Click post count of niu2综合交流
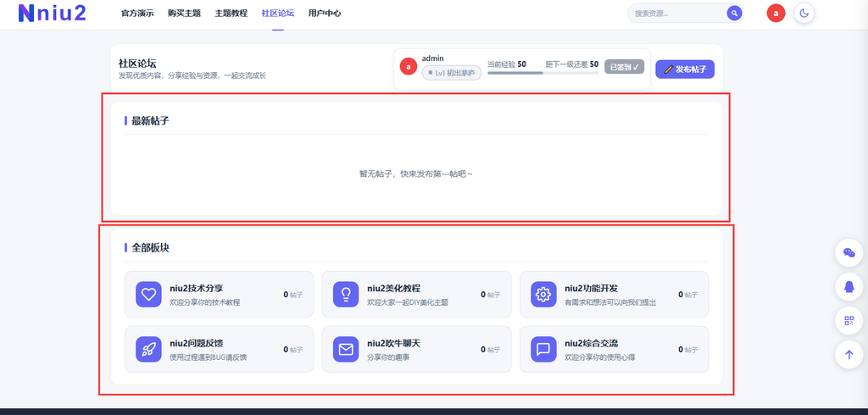This screenshot has height=415, width=868. point(688,350)
